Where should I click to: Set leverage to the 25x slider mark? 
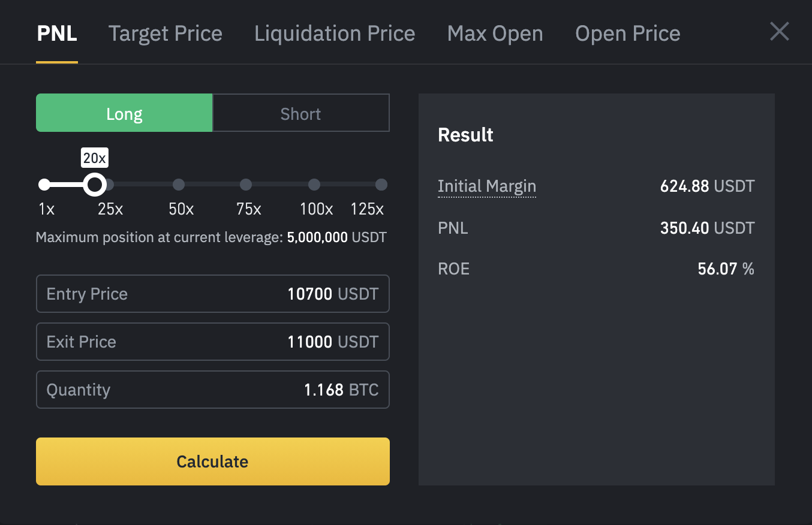click(110, 185)
